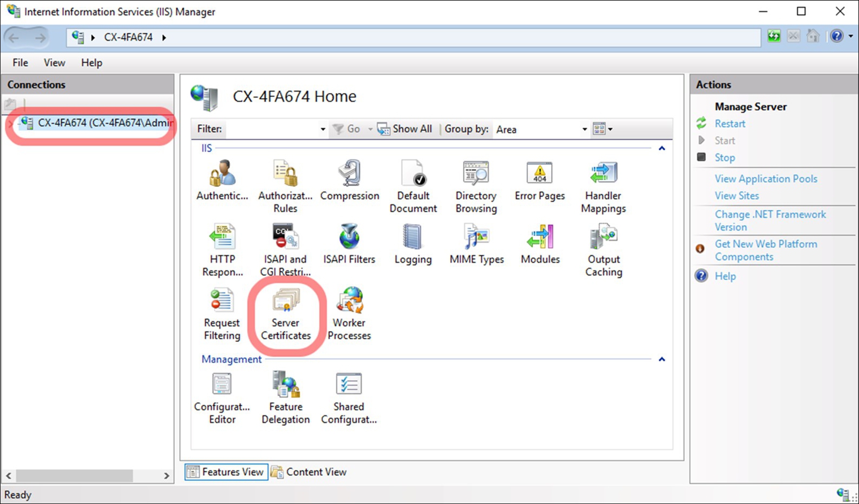Open Request Filtering feature
The width and height of the screenshot is (859, 504).
222,314
